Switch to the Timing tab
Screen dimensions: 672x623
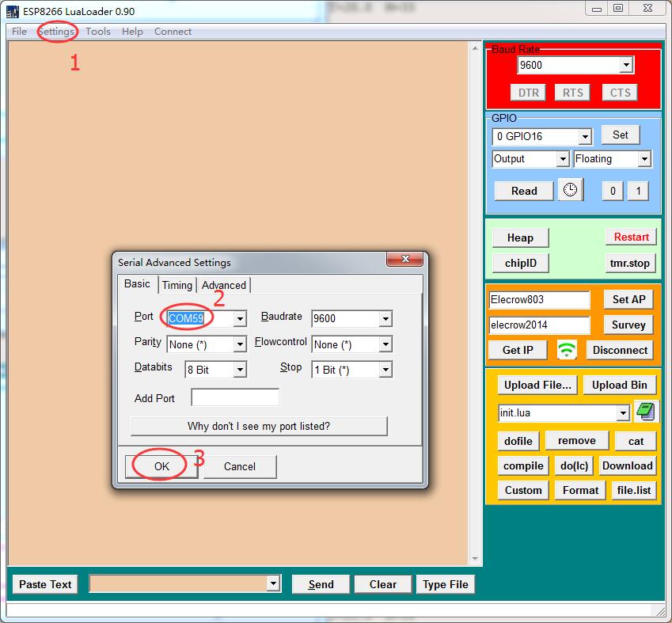[177, 285]
